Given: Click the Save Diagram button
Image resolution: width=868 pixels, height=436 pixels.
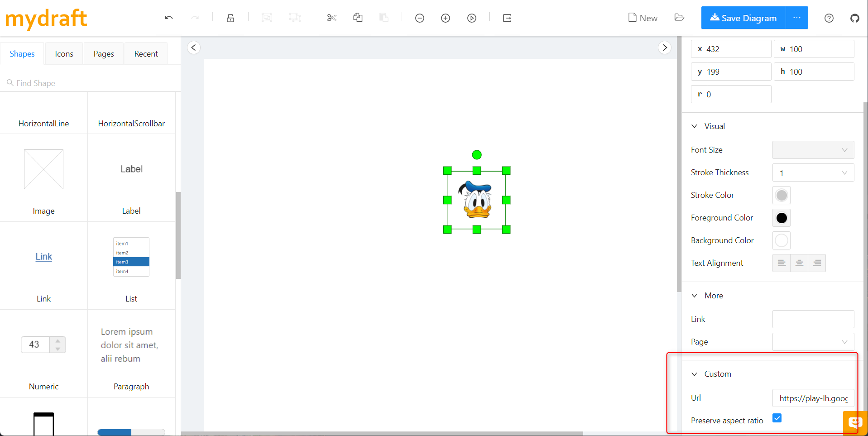Looking at the screenshot, I should 742,18.
